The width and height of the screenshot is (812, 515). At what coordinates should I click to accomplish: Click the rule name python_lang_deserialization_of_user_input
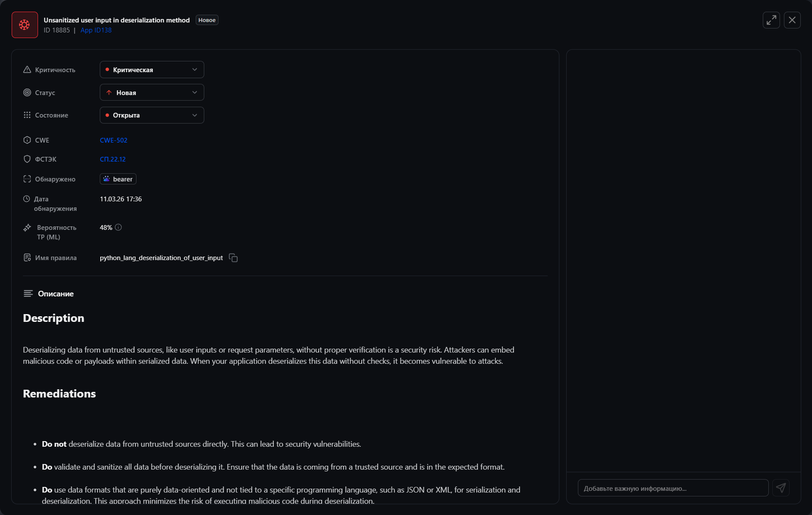pos(161,258)
